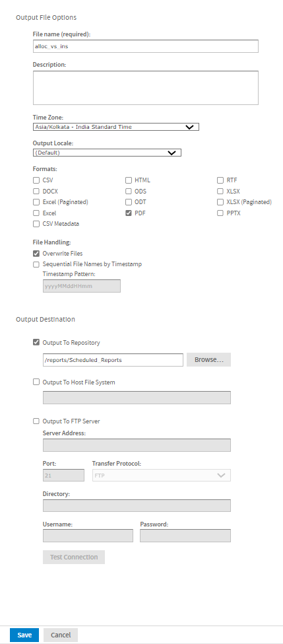Select the PPTX format checkbox
This screenshot has width=283, height=644.
click(220, 213)
